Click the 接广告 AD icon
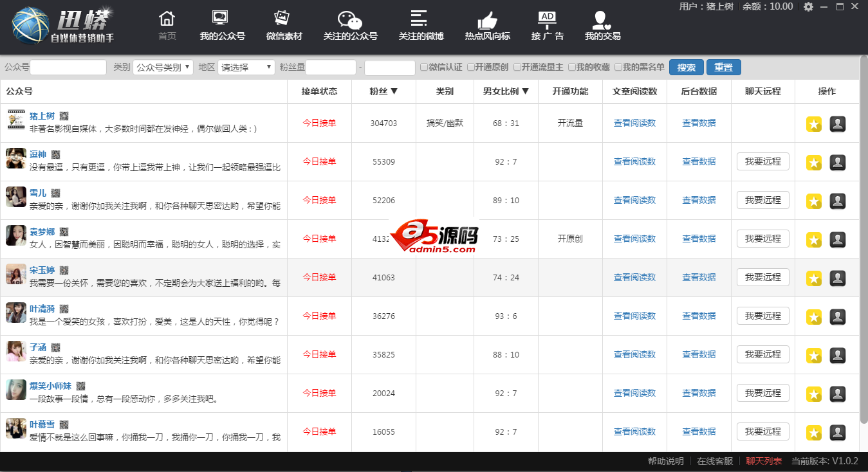 547,19
